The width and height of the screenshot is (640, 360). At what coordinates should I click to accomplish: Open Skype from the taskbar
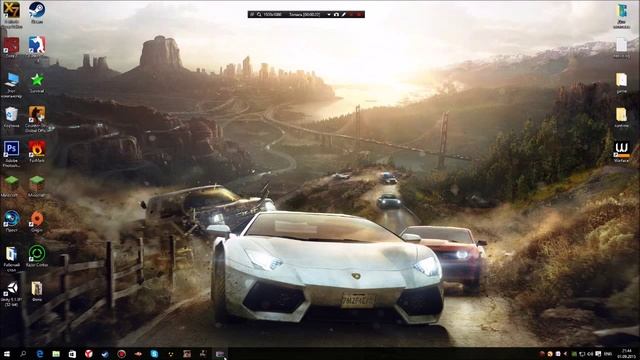154,354
